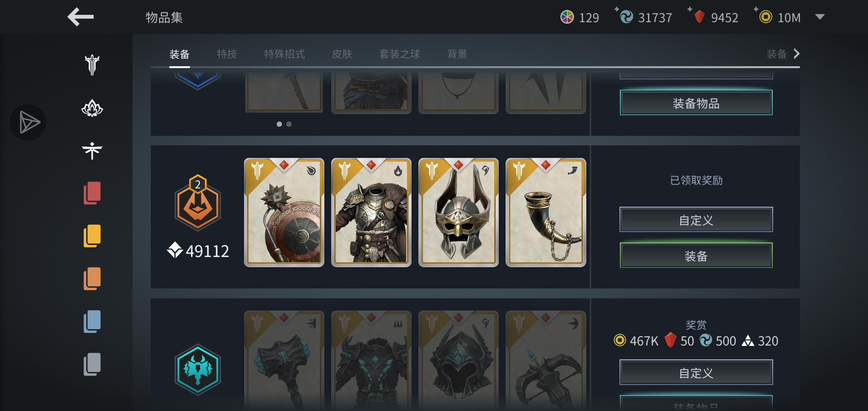Filter by gray card rarity
The width and height of the screenshot is (868, 411).
click(92, 364)
